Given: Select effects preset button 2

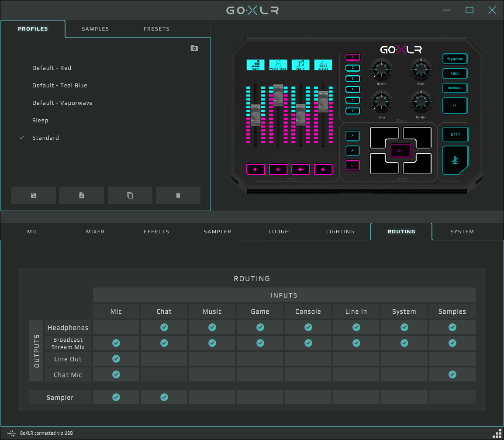Looking at the screenshot, I should (352, 68).
